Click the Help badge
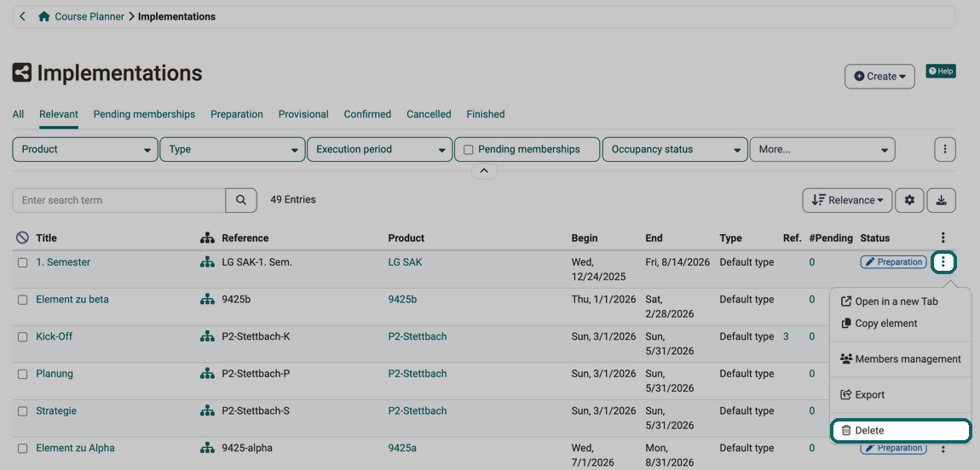Image resolution: width=980 pixels, height=470 pixels. pyautogui.click(x=941, y=72)
